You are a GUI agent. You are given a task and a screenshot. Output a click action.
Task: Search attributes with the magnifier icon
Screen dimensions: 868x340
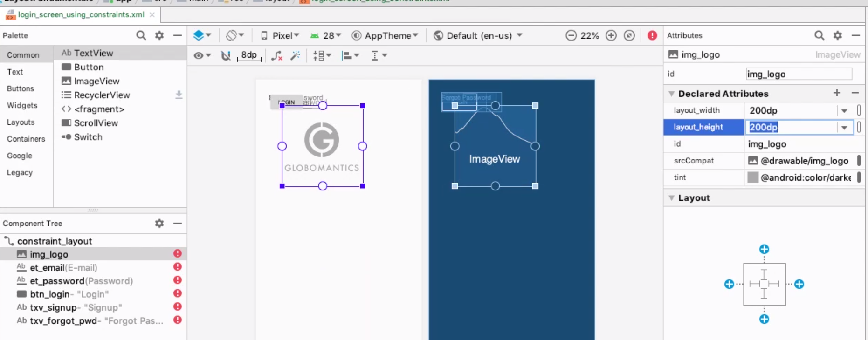pyautogui.click(x=819, y=35)
